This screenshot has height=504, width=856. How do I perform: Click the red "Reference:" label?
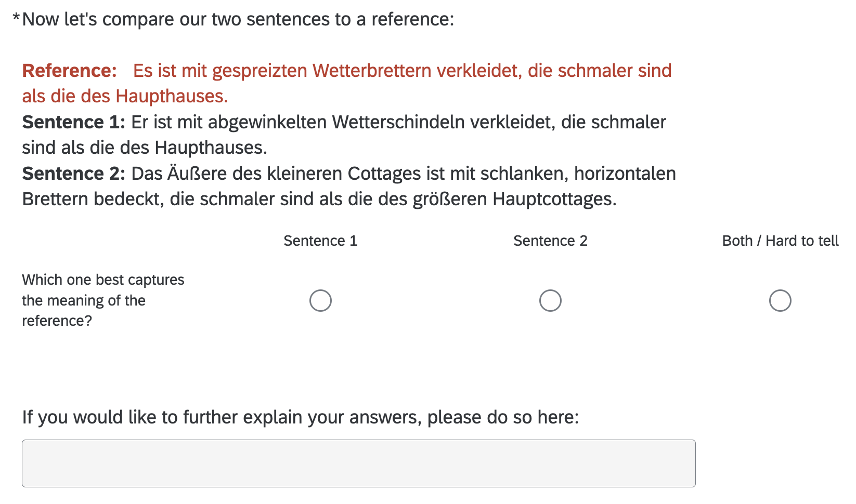pyautogui.click(x=69, y=71)
